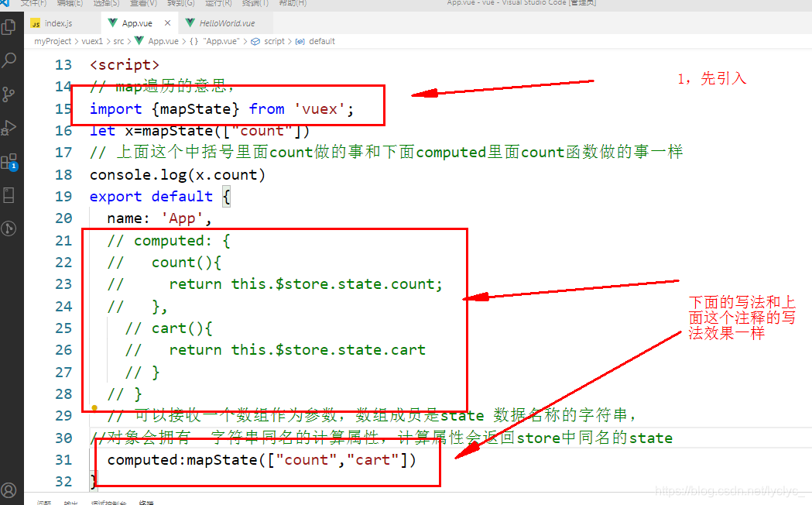Click the 'vuex' string on line 15
This screenshot has height=505, width=812.
pyautogui.click(x=320, y=108)
